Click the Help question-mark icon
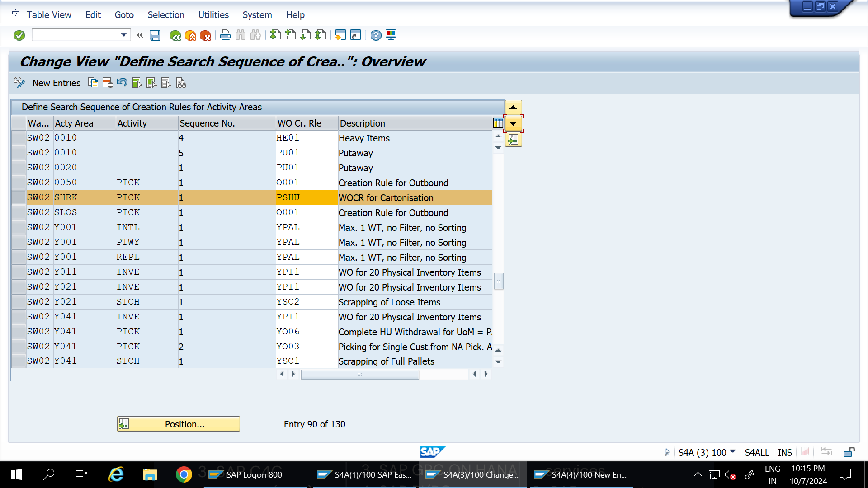Viewport: 868px width, 488px height. (375, 35)
